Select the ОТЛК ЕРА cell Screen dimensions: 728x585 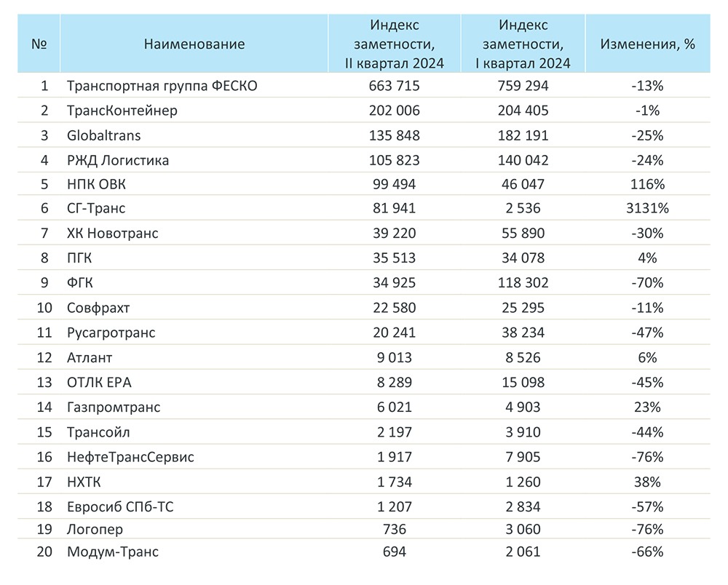pyautogui.click(x=99, y=382)
